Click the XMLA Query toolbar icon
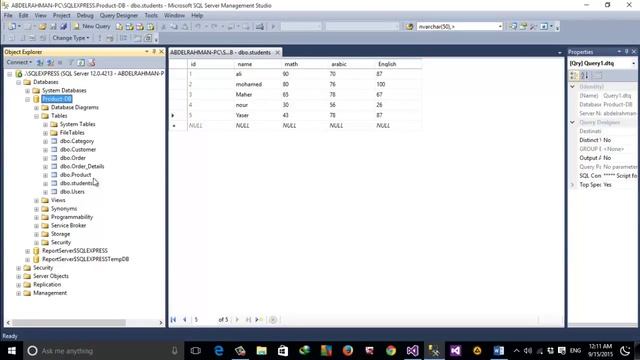Screen dimensions: 640x360 151,27
